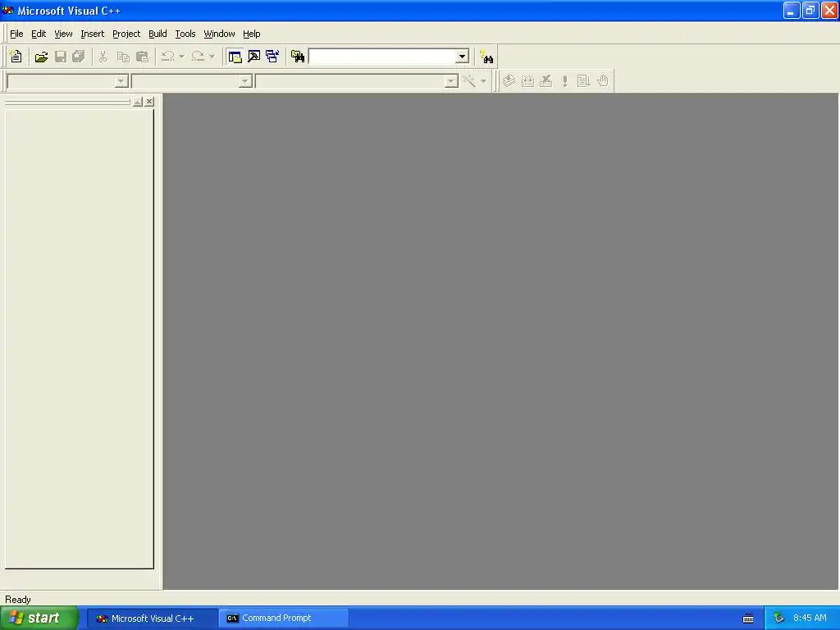Viewport: 840px width, 630px height.
Task: Expand the docked Workspace pane button
Action: [x=138, y=101]
